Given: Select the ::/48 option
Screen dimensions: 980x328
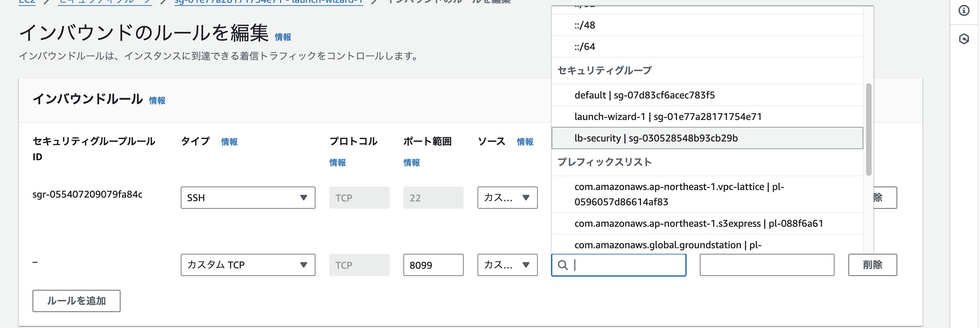Looking at the screenshot, I should click(707, 25).
